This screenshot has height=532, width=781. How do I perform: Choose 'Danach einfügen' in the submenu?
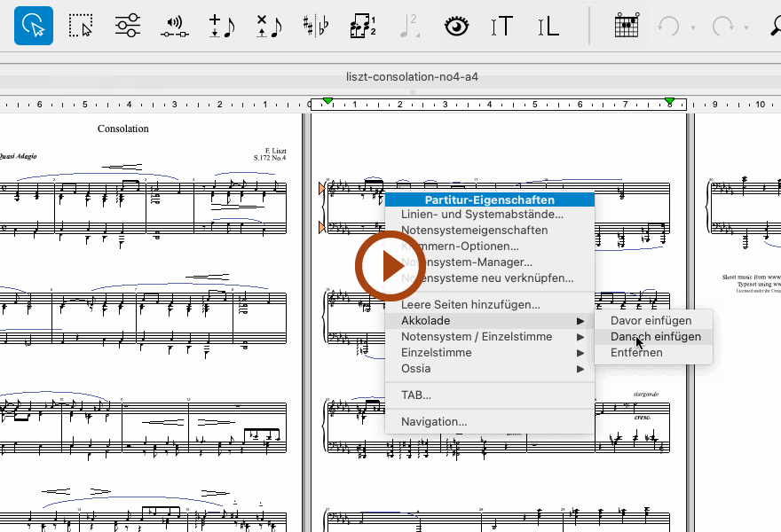655,337
